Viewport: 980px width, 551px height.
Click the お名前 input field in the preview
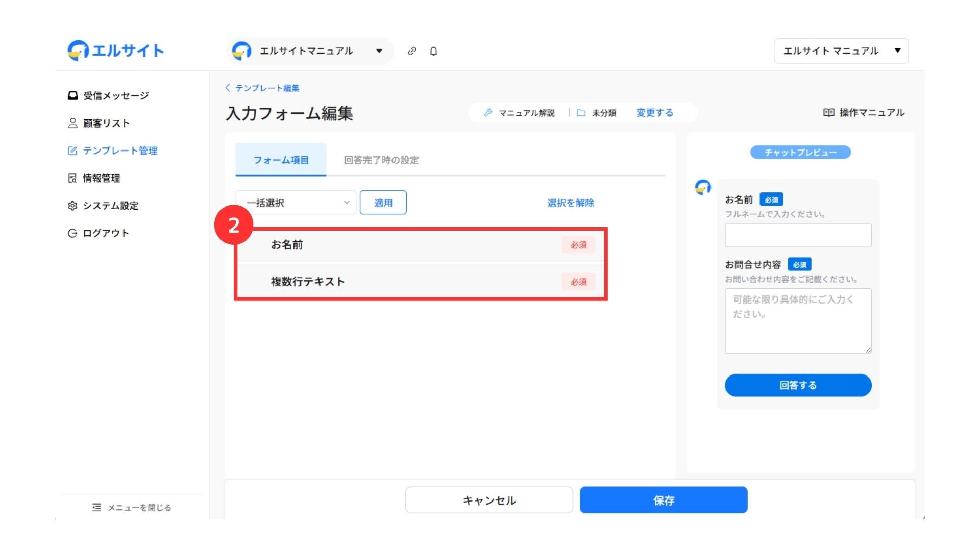798,236
